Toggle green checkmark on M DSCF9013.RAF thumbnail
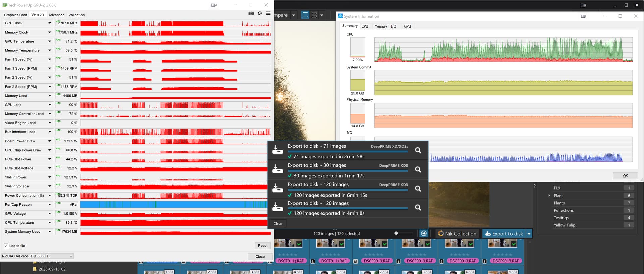Screen dimensions: 644x274 385,244
